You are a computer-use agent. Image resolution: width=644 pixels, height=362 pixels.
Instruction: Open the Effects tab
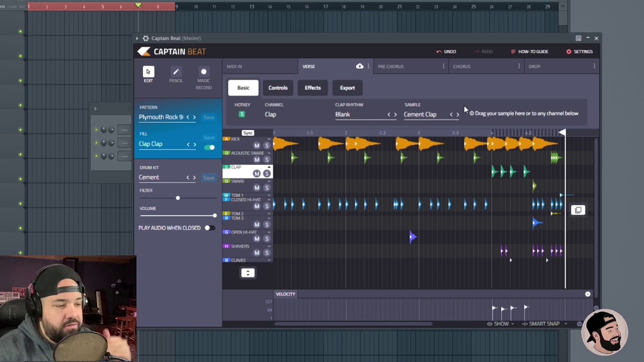pos(312,88)
